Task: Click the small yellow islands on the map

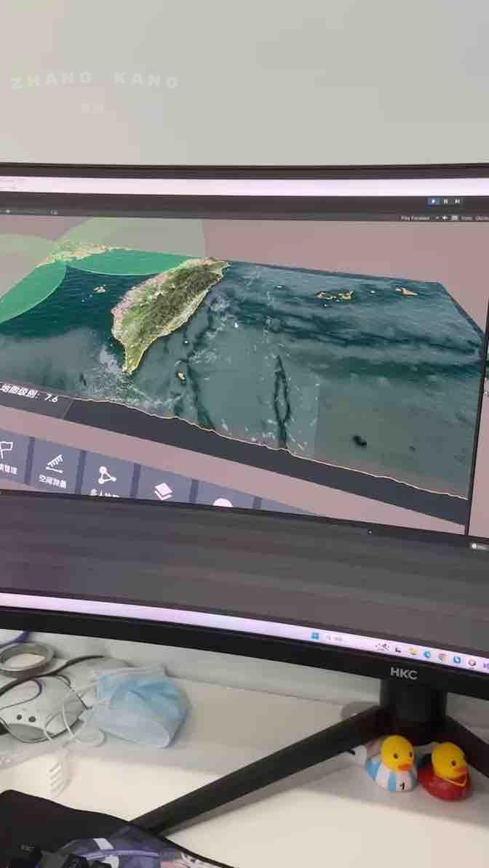Action: [x=334, y=296]
